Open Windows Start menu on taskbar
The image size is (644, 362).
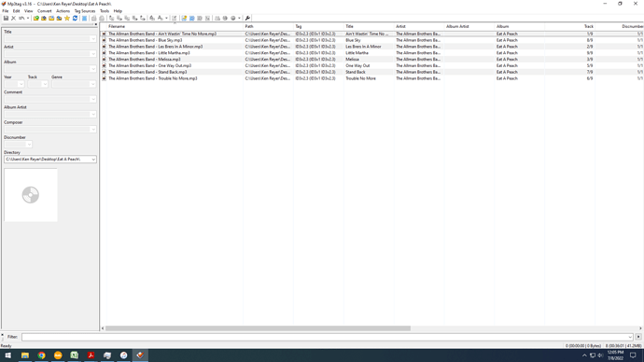(x=8, y=355)
